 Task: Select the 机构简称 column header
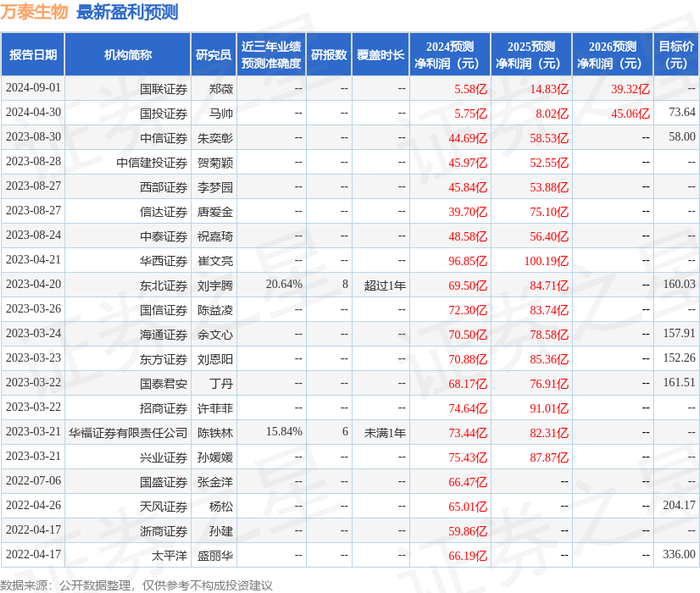tap(128, 54)
